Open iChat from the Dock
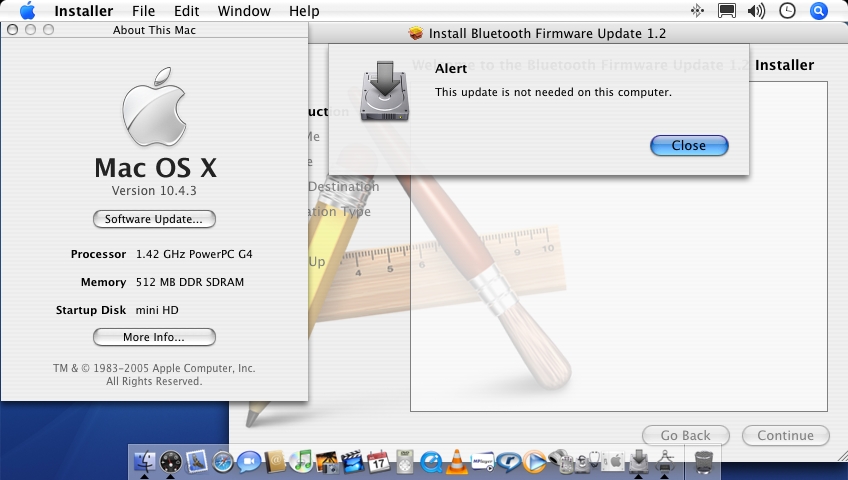Image resolution: width=848 pixels, height=480 pixels. click(249, 462)
